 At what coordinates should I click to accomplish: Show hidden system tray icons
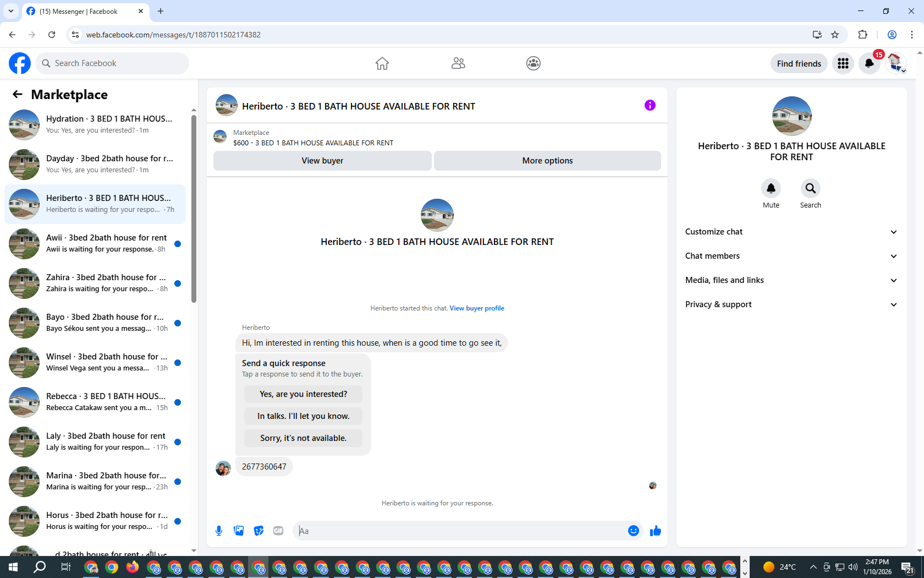[813, 567]
